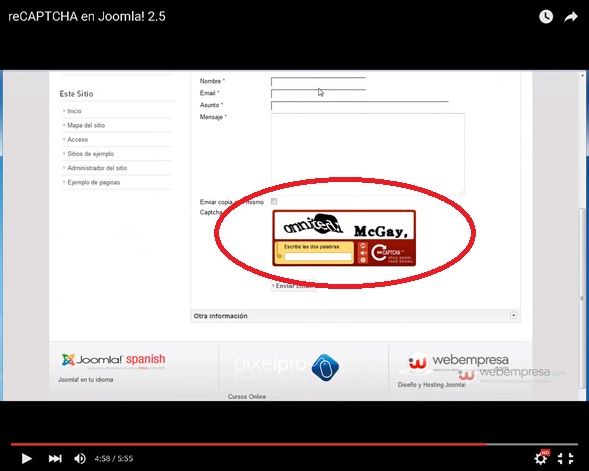
Task: Open the video settings gear
Action: [x=541, y=458]
